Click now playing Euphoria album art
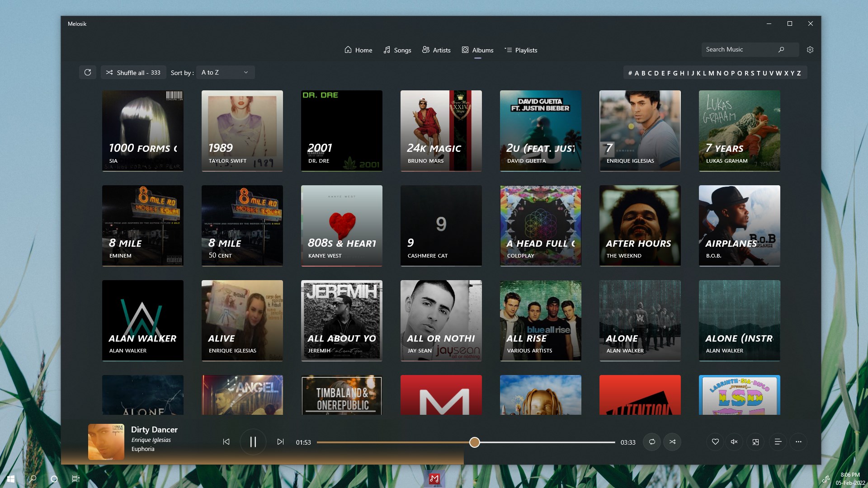This screenshot has width=868, height=488. point(106,441)
